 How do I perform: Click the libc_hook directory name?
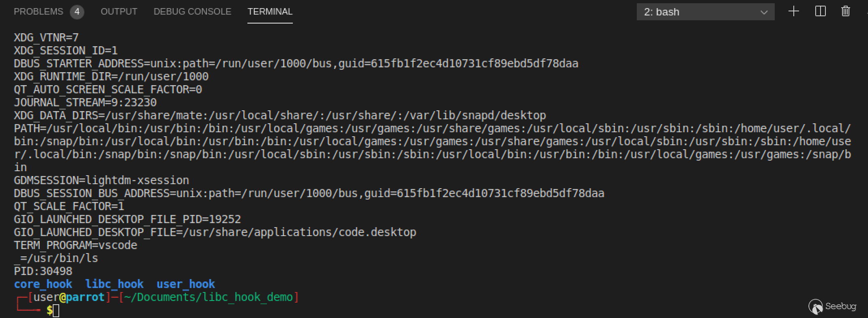(x=114, y=284)
